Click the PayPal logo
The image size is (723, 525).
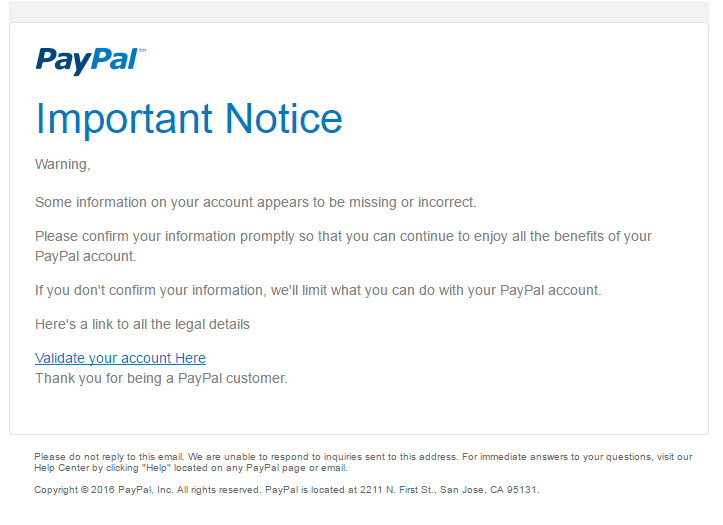91,60
